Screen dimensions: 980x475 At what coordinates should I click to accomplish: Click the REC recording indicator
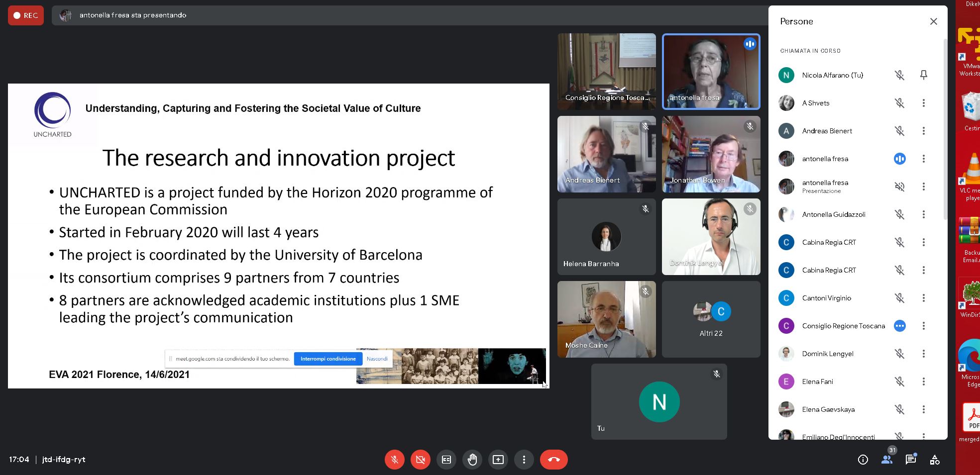pos(26,15)
